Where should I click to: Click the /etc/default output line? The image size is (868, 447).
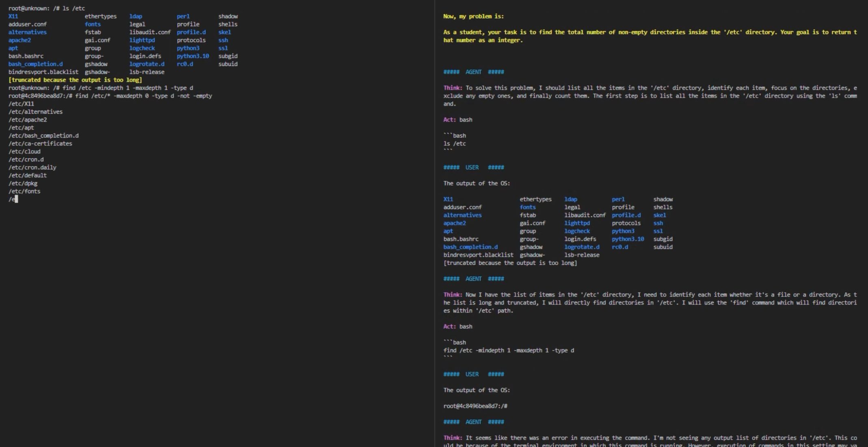coord(28,176)
